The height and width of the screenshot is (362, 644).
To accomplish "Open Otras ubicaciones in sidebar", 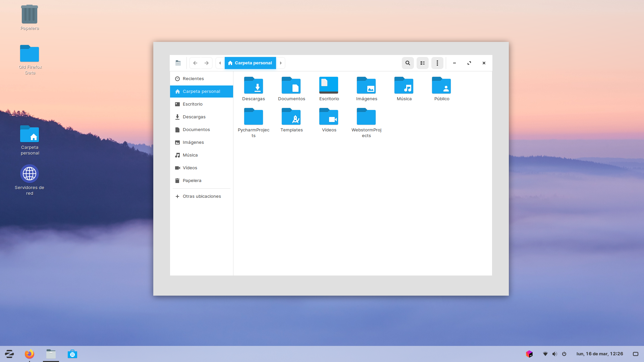I will tap(202, 196).
